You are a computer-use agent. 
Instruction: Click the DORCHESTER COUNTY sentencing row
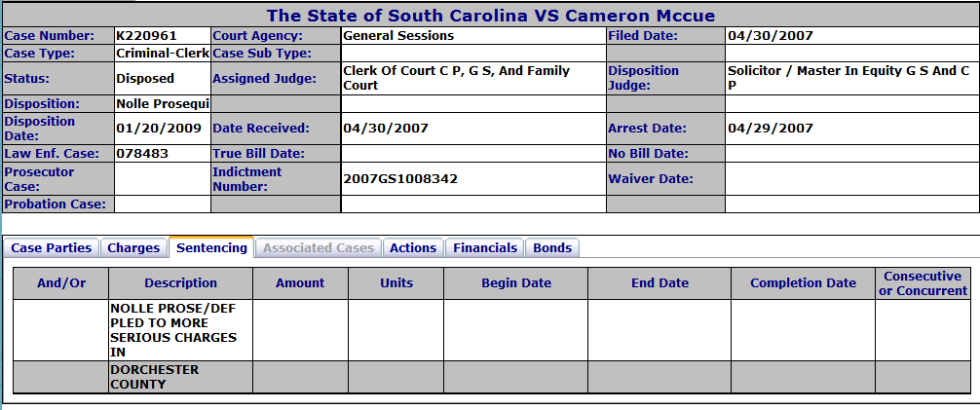pyautogui.click(x=493, y=377)
